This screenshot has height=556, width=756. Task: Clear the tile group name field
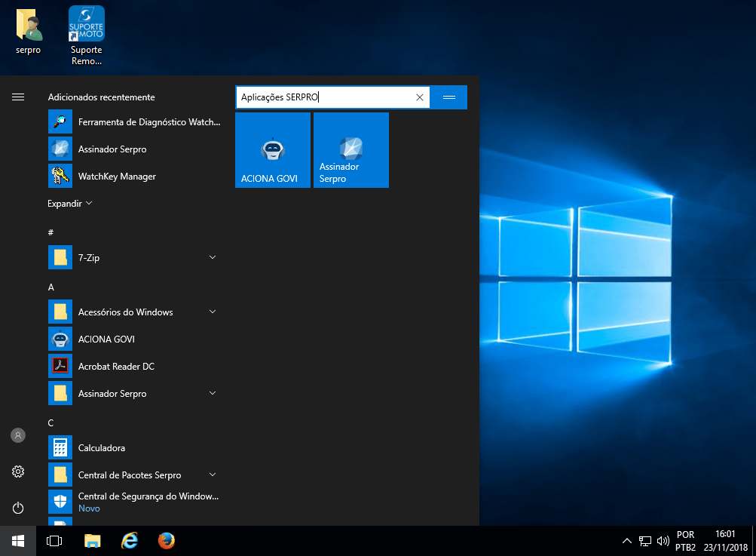click(420, 97)
